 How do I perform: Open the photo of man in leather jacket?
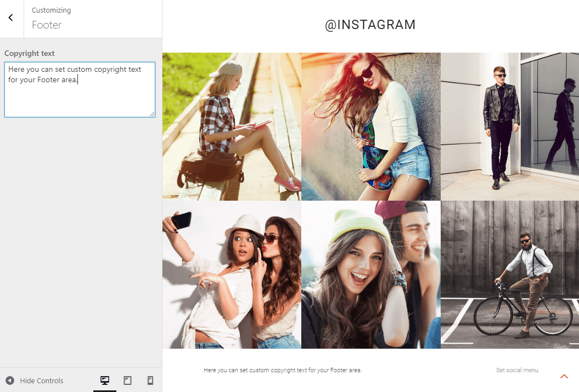pyautogui.click(x=510, y=127)
